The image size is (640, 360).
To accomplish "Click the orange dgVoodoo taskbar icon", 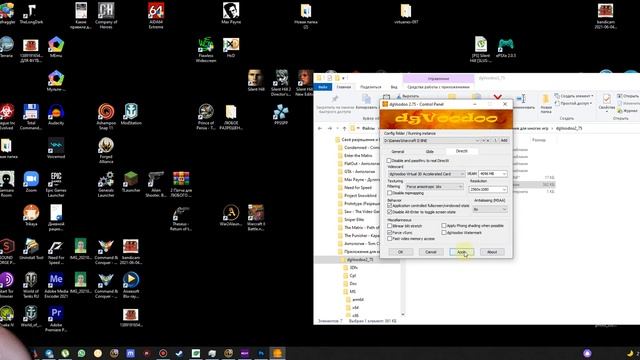I will pyautogui.click(x=277, y=353).
